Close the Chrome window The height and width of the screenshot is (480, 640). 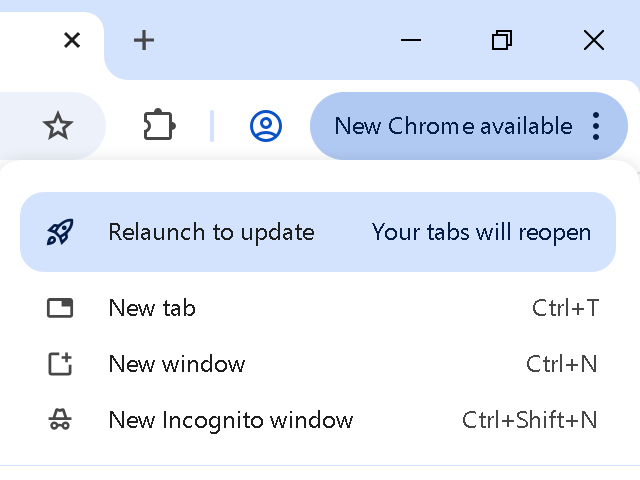tap(594, 40)
